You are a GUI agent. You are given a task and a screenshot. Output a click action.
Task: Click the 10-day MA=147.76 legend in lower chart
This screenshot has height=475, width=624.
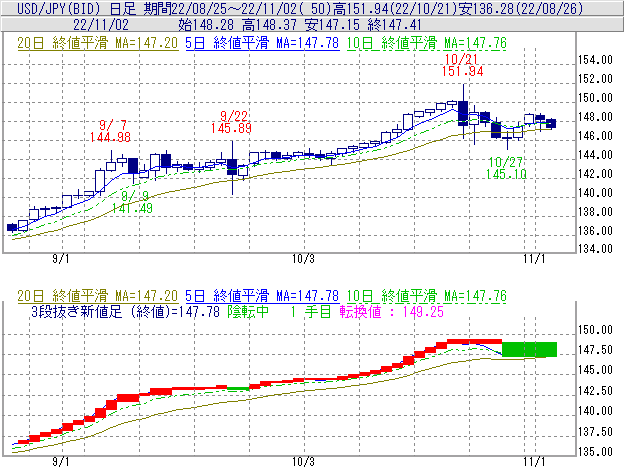tap(427, 296)
